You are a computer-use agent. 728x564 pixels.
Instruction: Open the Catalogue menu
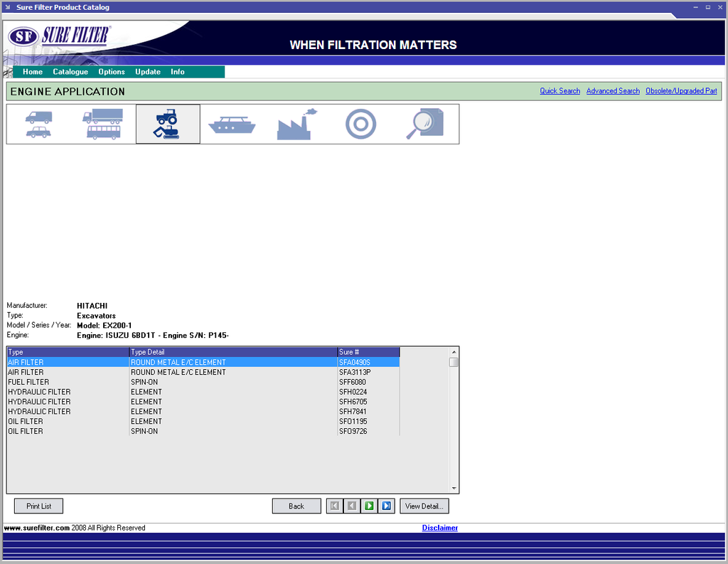click(70, 72)
